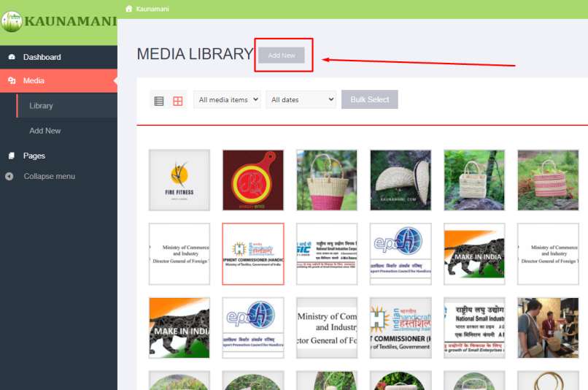This screenshot has height=390, width=588.
Task: Select the red frying pan logo thumbnail
Action: coord(253,180)
